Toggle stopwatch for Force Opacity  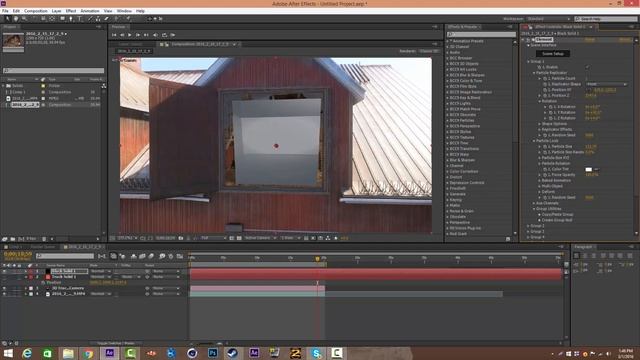pos(545,175)
